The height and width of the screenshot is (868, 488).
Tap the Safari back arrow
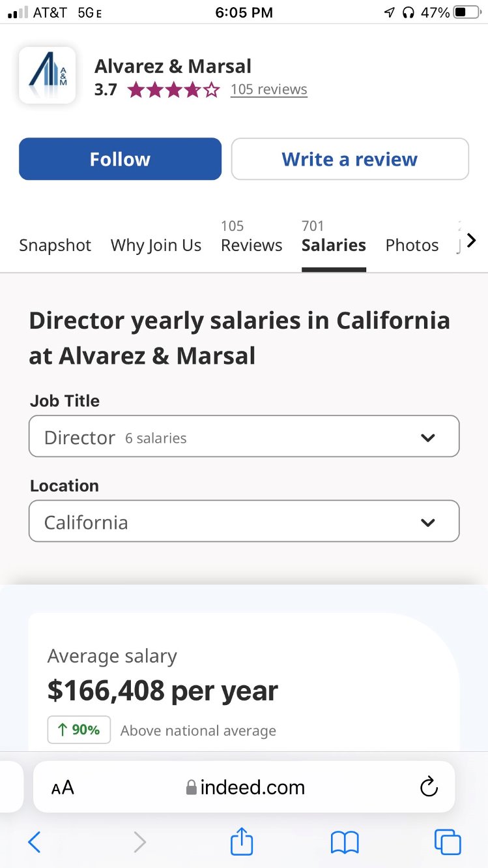pyautogui.click(x=35, y=843)
